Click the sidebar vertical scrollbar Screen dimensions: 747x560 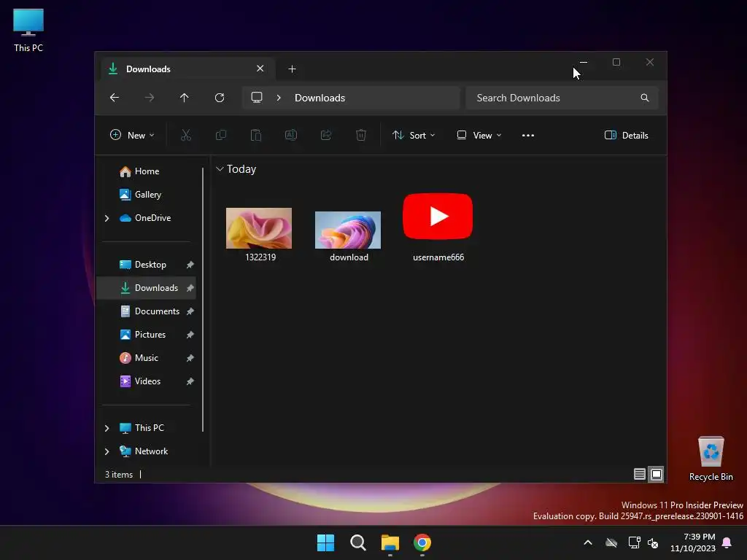[204, 299]
